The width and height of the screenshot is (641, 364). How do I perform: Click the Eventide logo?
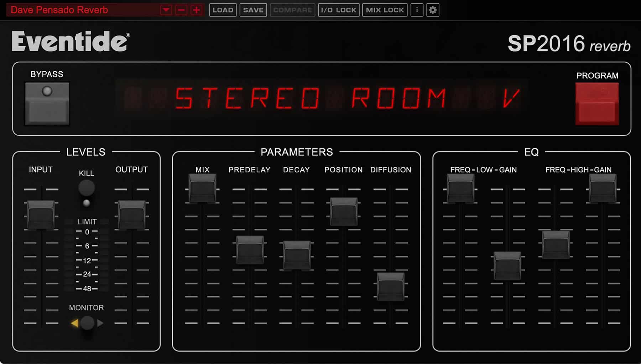(71, 42)
